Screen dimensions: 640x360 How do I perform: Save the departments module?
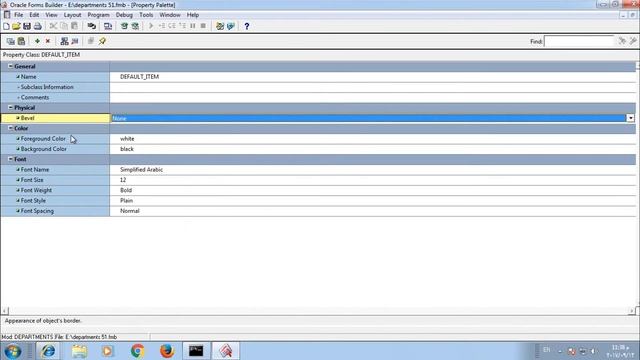tap(27, 26)
